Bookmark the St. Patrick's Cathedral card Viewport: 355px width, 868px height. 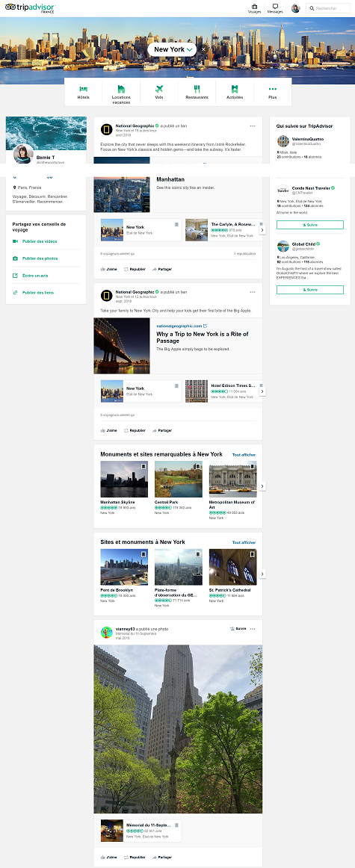point(252,554)
